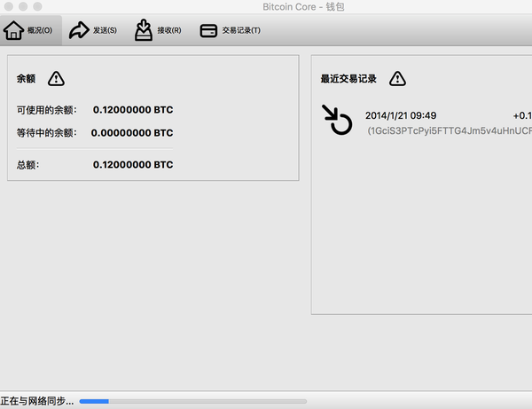The image size is (532, 409).
Task: Switch to 接收(R) tab
Action: (x=158, y=30)
